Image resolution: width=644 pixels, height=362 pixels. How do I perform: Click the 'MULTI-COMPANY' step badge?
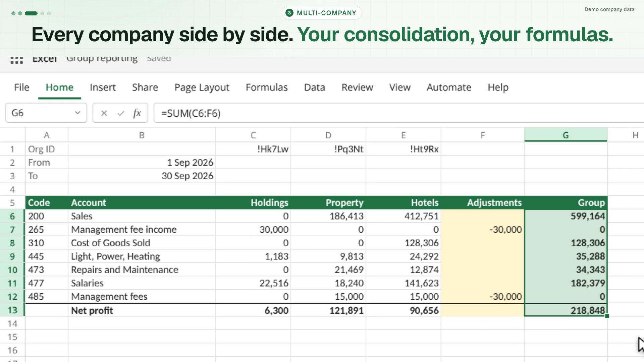coord(322,13)
